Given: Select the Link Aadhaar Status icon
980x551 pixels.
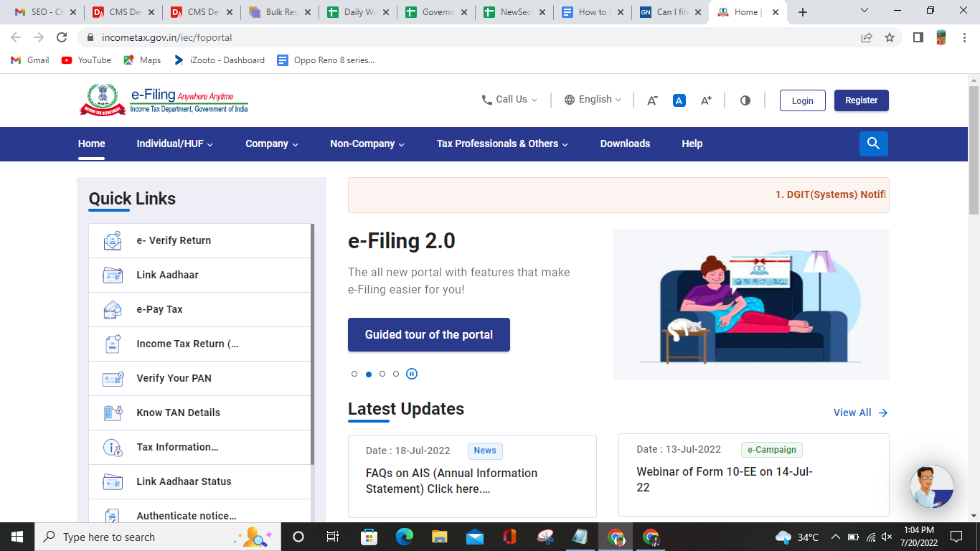Looking at the screenshot, I should (112, 481).
